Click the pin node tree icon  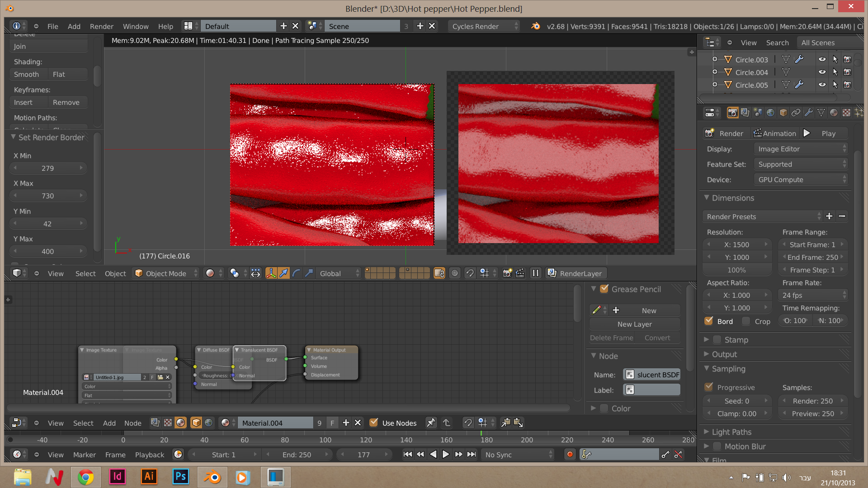pyautogui.click(x=431, y=423)
